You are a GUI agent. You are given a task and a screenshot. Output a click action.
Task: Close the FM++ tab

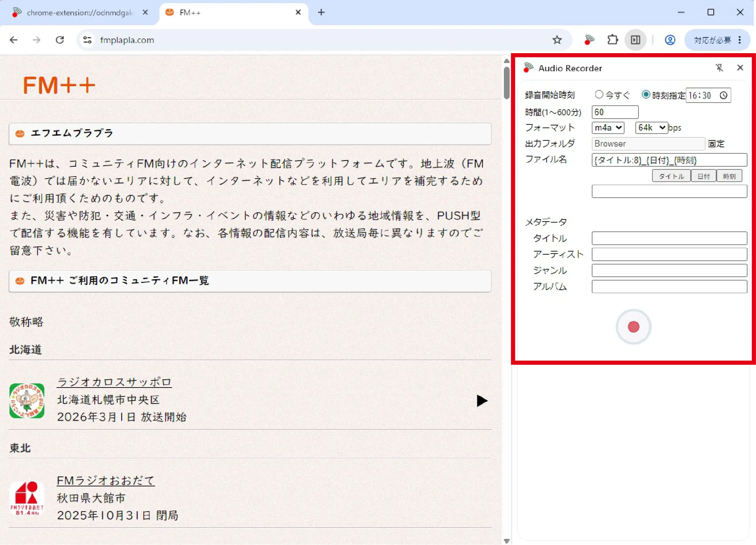tap(298, 13)
